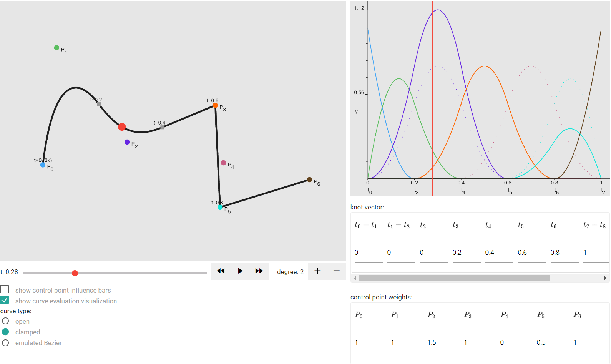Select the green P1 control point

pos(56,48)
